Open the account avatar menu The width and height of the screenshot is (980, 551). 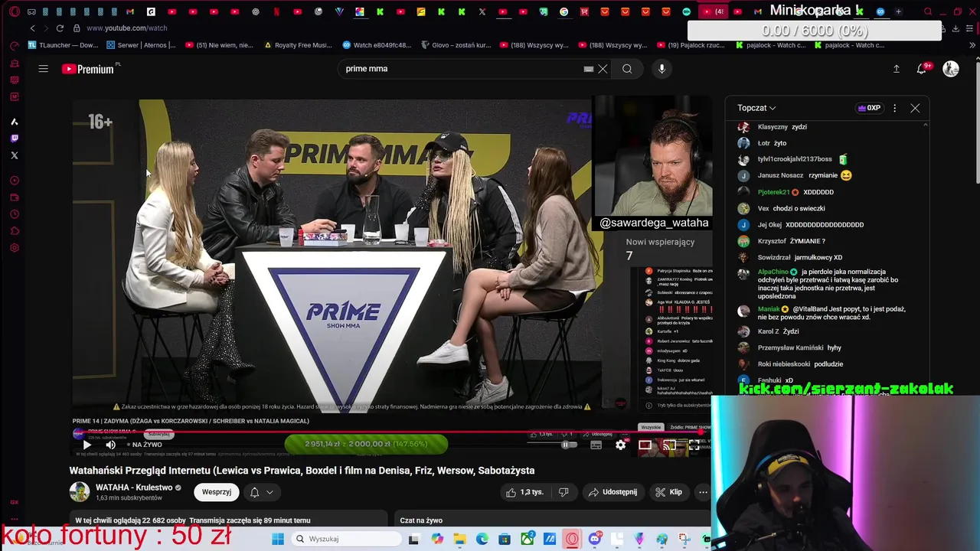coord(951,69)
